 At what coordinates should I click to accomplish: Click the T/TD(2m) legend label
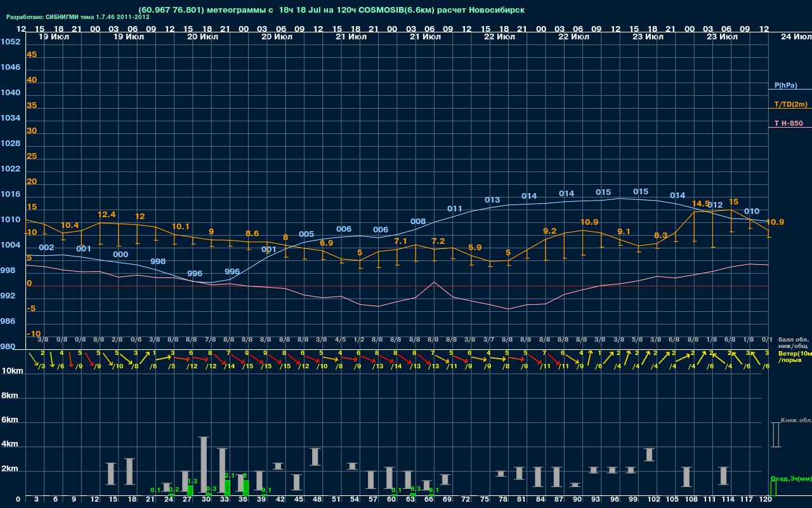pos(790,104)
